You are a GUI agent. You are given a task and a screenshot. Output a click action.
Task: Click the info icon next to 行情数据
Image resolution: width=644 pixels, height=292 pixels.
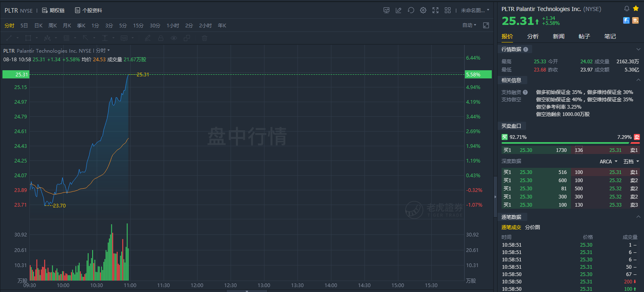click(x=526, y=49)
